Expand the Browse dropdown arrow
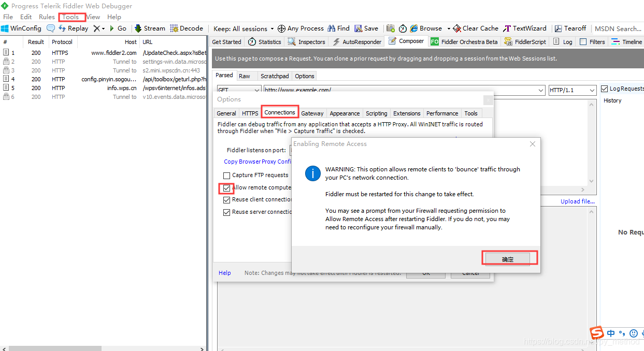Viewport: 644px width, 351px height. click(x=449, y=29)
